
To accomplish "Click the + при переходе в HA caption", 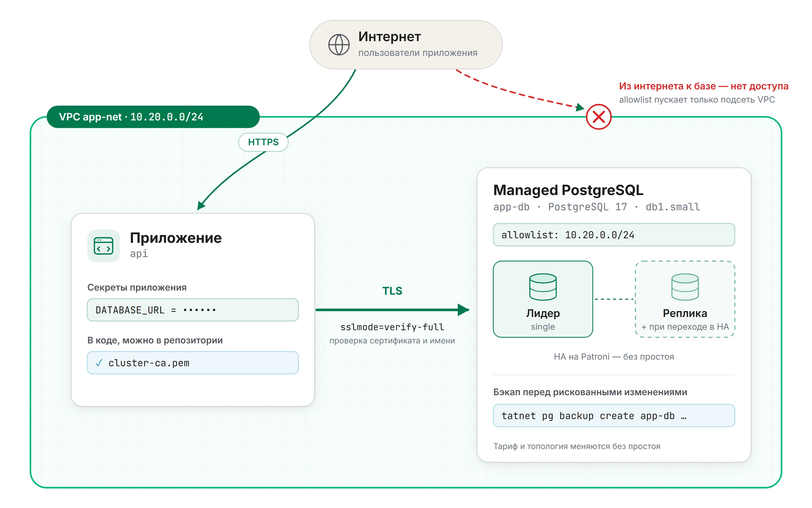I will click(685, 327).
